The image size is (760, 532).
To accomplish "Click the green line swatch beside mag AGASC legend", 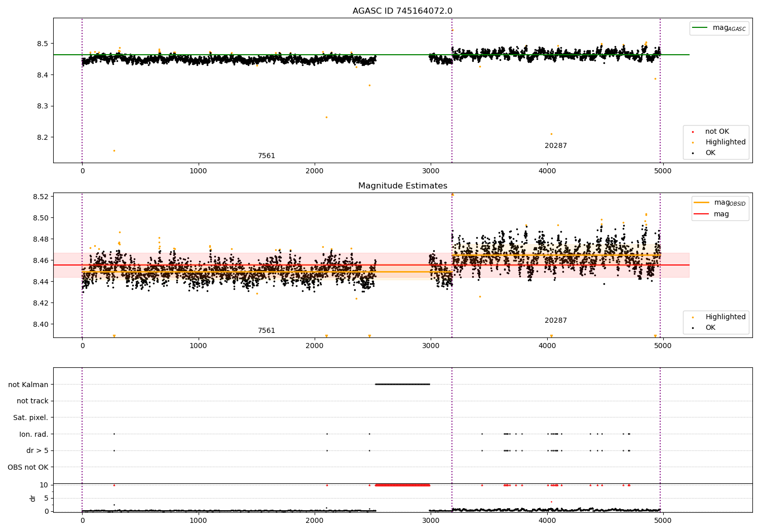I will [700, 28].
